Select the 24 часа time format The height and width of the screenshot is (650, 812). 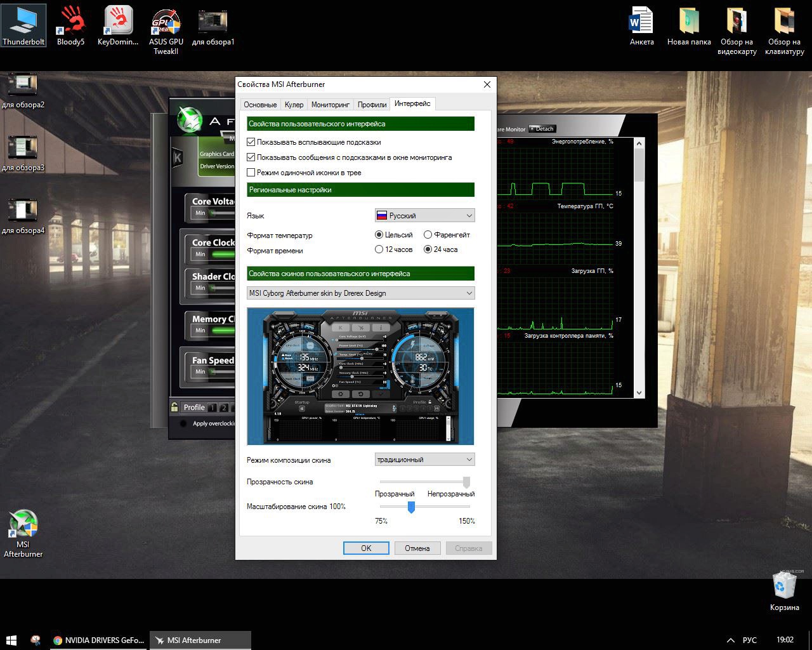tap(428, 249)
